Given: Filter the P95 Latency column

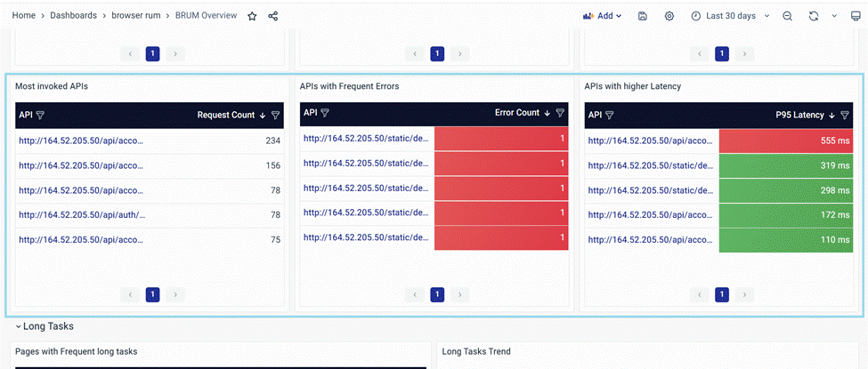Looking at the screenshot, I should (845, 116).
